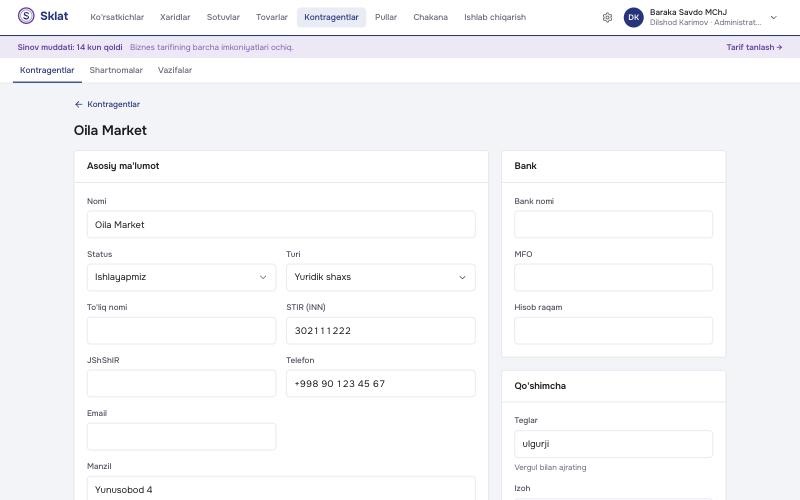Click the Oila Market page heading
Viewport: 800px width, 500px height.
pos(110,130)
